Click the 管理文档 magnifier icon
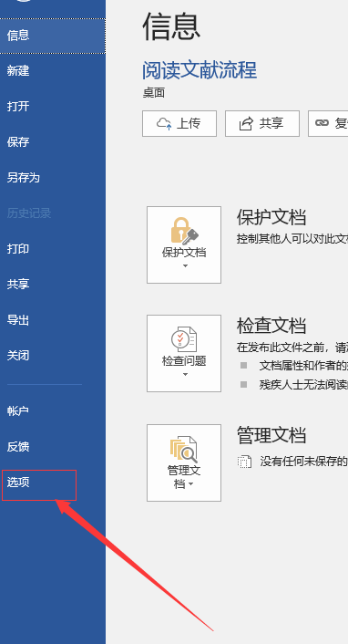The image size is (348, 644). 184,450
